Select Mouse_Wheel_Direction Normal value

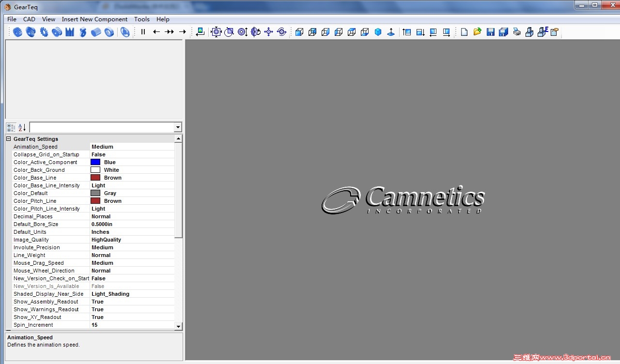click(132, 271)
